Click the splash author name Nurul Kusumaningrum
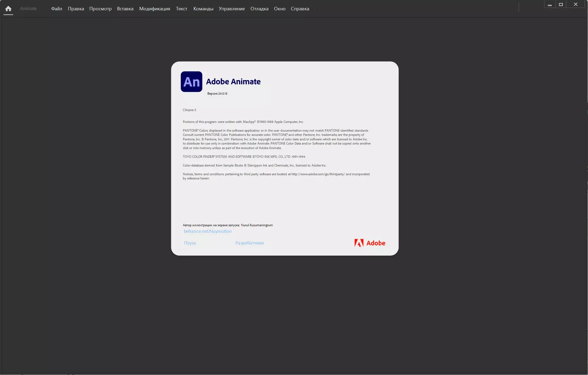The width and height of the screenshot is (588, 375). pos(257,225)
